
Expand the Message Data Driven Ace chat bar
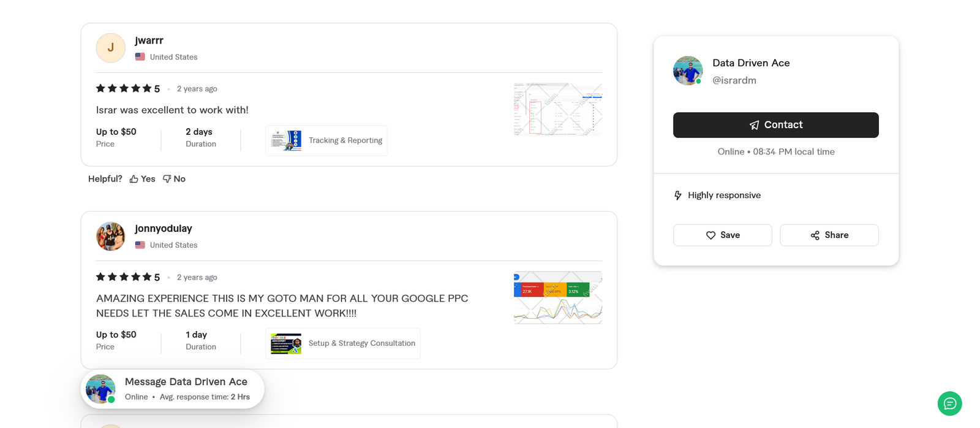pyautogui.click(x=172, y=388)
